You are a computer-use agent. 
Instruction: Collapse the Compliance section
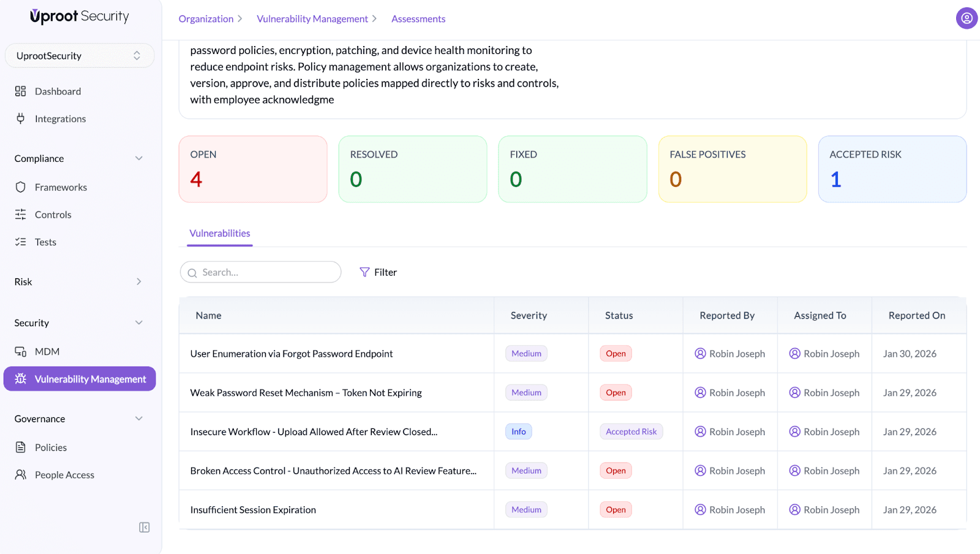pos(139,159)
